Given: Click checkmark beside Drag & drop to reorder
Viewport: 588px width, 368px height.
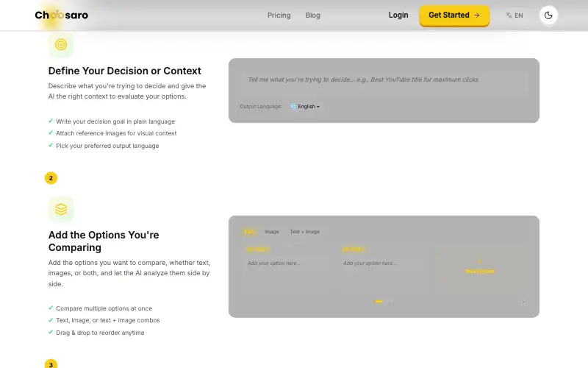Looking at the screenshot, I should tap(51, 333).
